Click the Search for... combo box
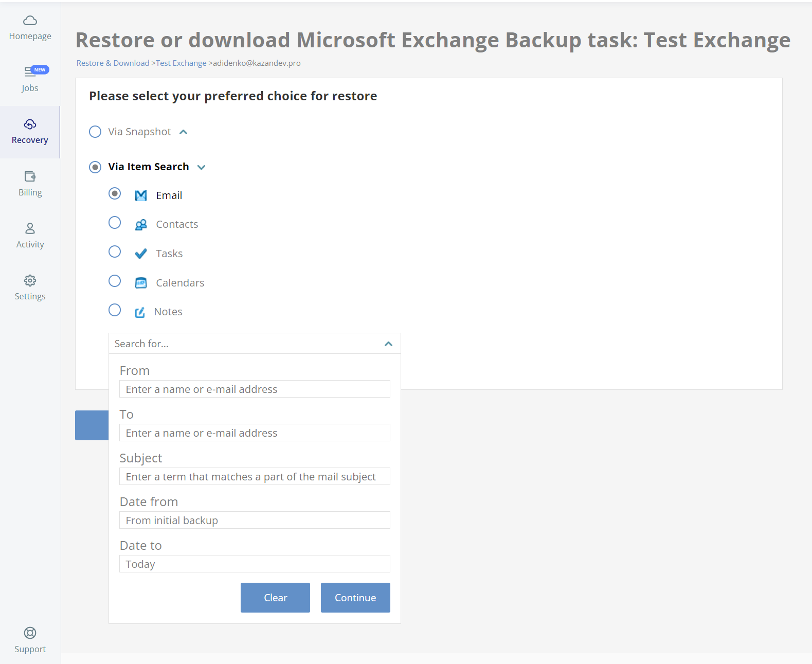Viewport: 812px width, 664px height. pyautogui.click(x=255, y=344)
